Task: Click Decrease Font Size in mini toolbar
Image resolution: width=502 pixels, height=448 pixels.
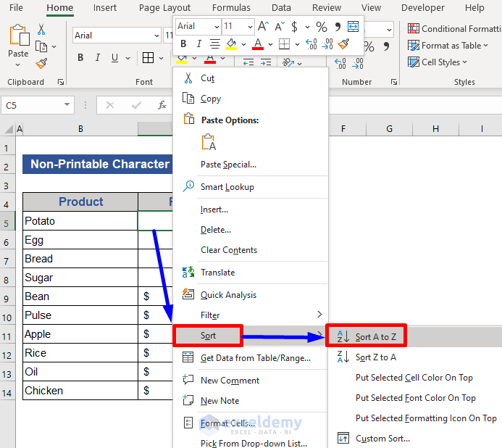Action: (x=280, y=26)
